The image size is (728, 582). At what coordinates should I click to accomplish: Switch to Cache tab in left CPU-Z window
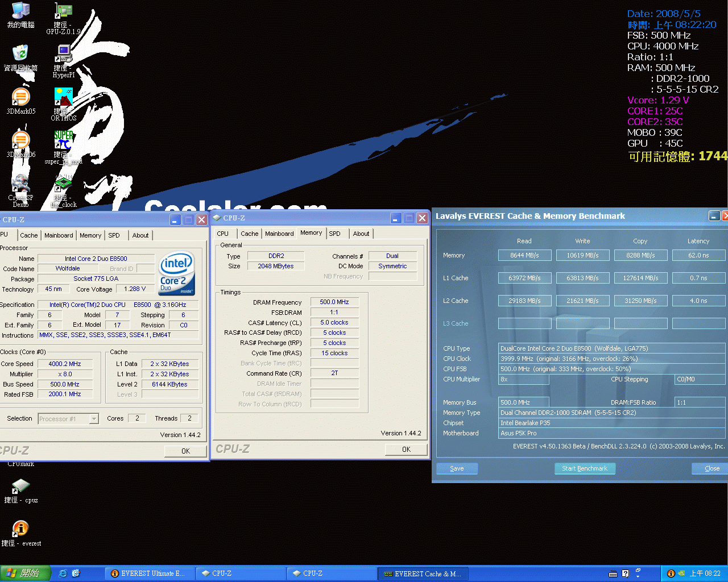pyautogui.click(x=28, y=235)
